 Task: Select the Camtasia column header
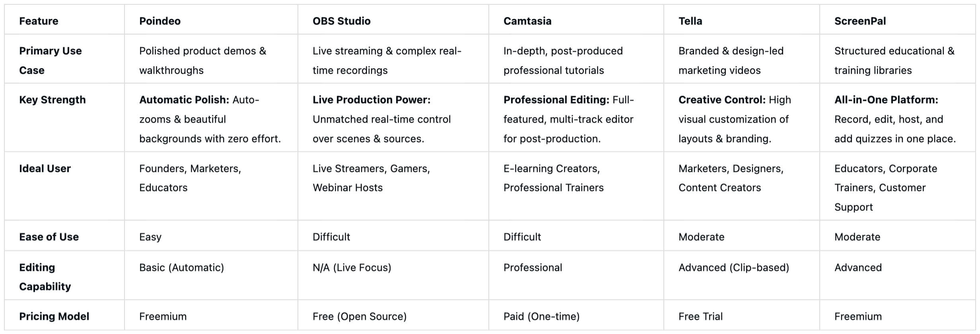[x=527, y=21]
